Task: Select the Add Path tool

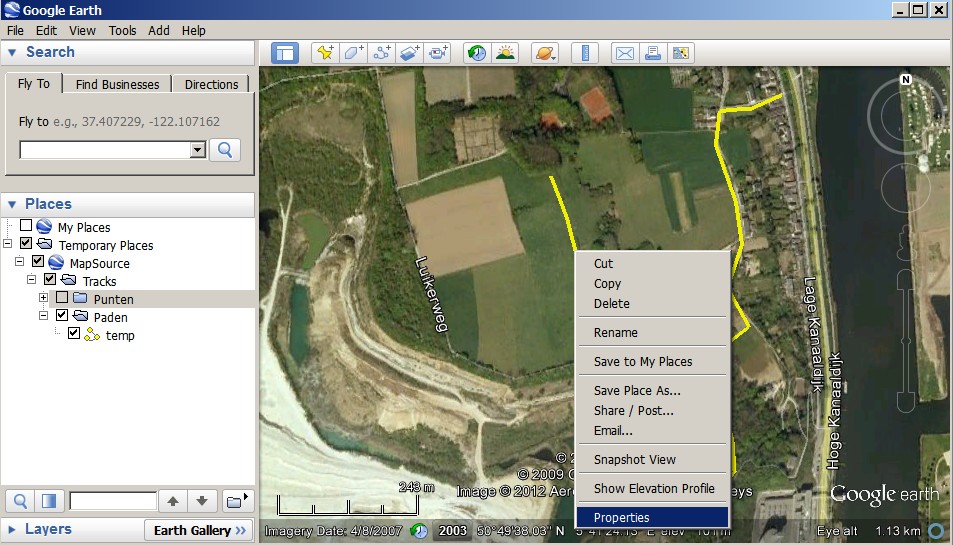Action: [x=382, y=53]
